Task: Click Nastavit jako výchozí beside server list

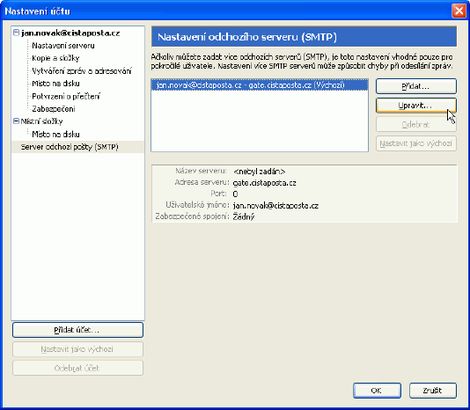Action: pyautogui.click(x=416, y=144)
